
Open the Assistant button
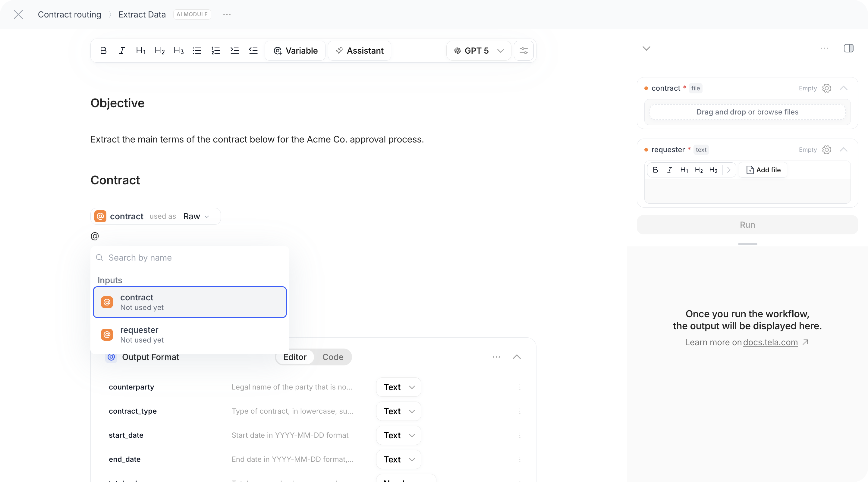(x=360, y=51)
